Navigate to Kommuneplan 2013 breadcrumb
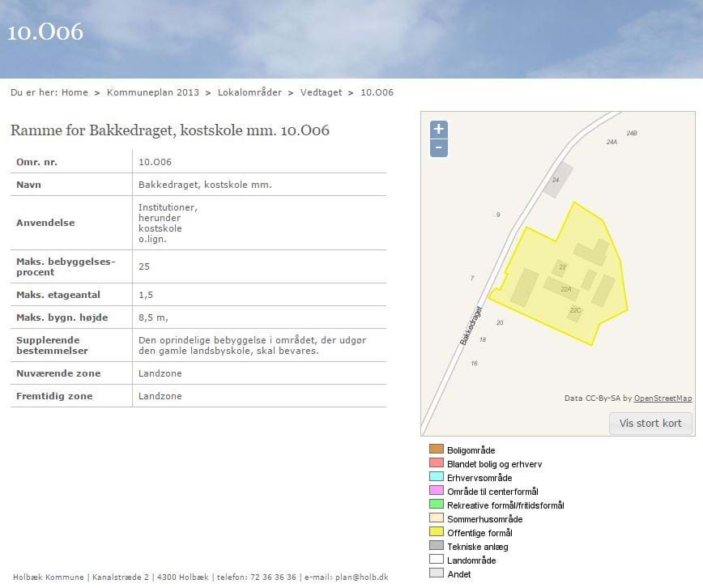The height and width of the screenshot is (588, 703). (152, 92)
